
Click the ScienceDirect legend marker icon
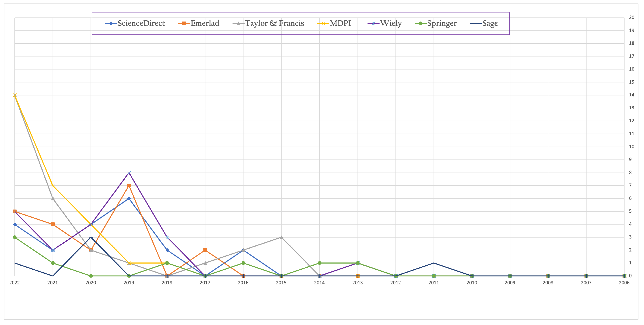click(111, 24)
